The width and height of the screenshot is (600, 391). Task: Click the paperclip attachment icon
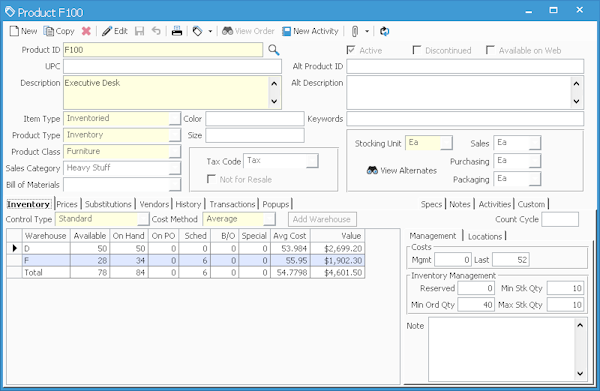[x=355, y=31]
